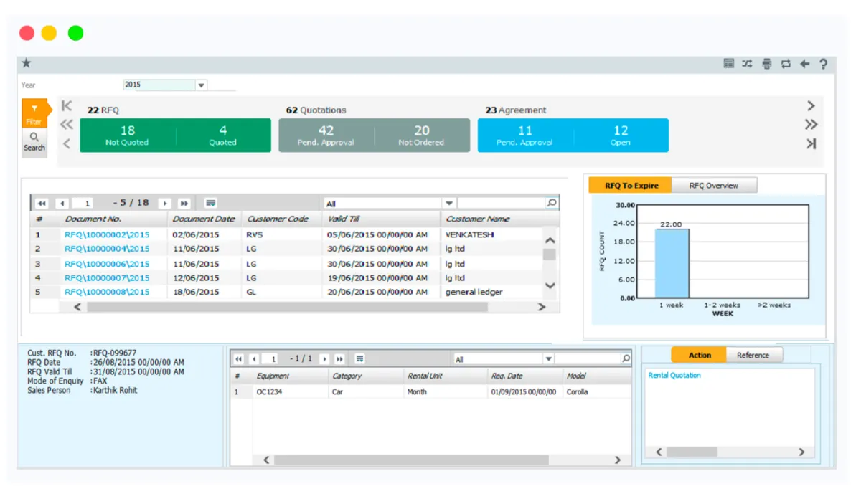Switch to the Reference tab

[x=753, y=355]
